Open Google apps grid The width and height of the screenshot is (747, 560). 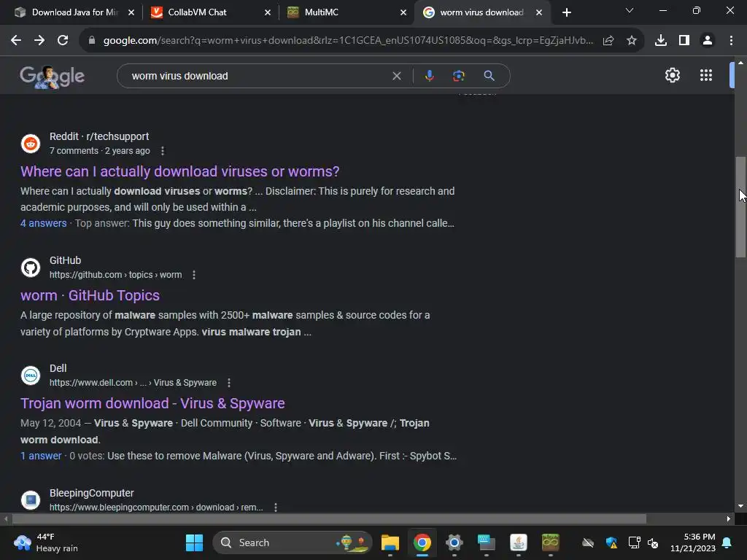click(706, 75)
